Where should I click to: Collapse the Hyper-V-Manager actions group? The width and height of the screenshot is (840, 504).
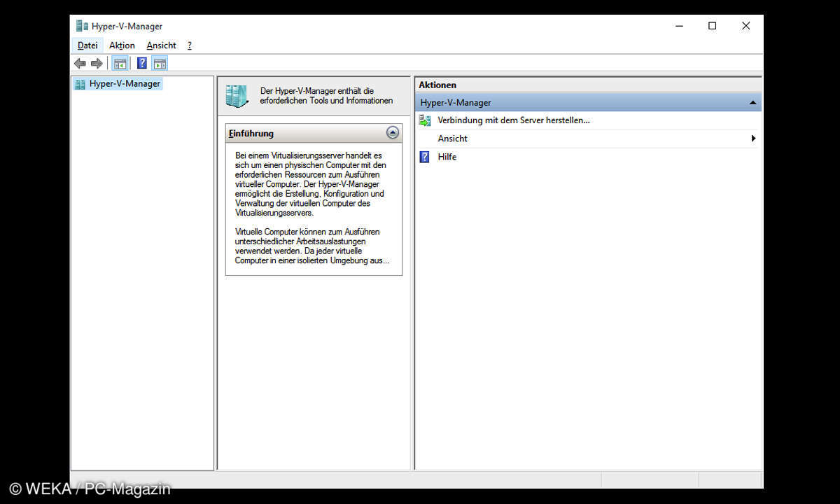pyautogui.click(x=752, y=103)
